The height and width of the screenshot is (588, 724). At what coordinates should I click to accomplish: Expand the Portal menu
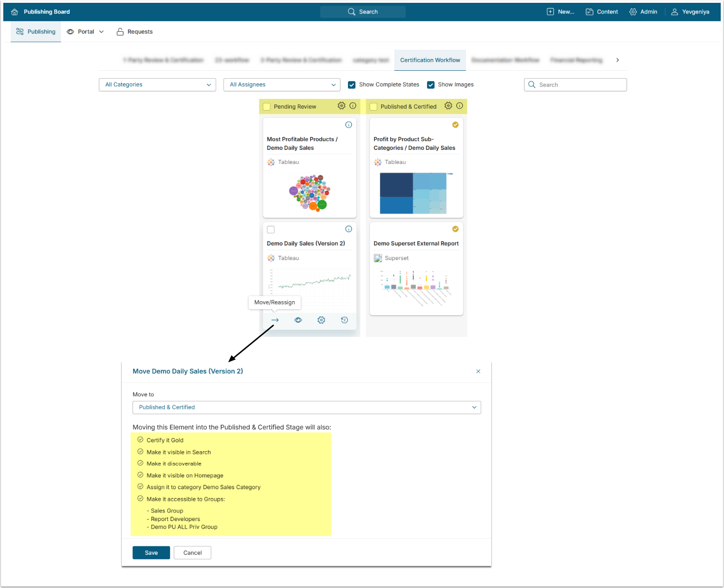pyautogui.click(x=85, y=32)
